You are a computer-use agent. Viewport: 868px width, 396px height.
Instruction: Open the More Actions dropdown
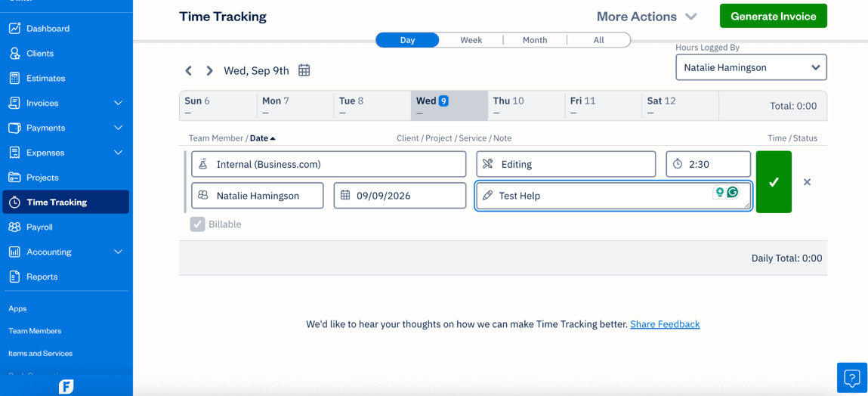click(646, 17)
